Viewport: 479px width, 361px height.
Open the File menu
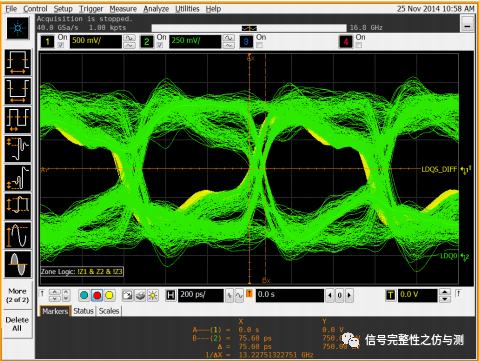tap(11, 9)
